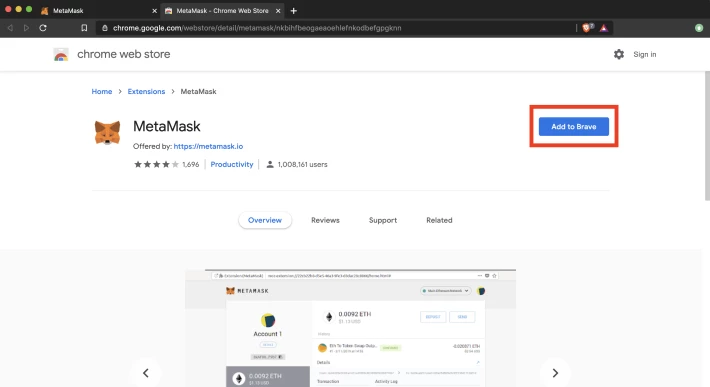Click the Add to Brave button
Image resolution: width=710 pixels, height=387 pixels.
(573, 127)
